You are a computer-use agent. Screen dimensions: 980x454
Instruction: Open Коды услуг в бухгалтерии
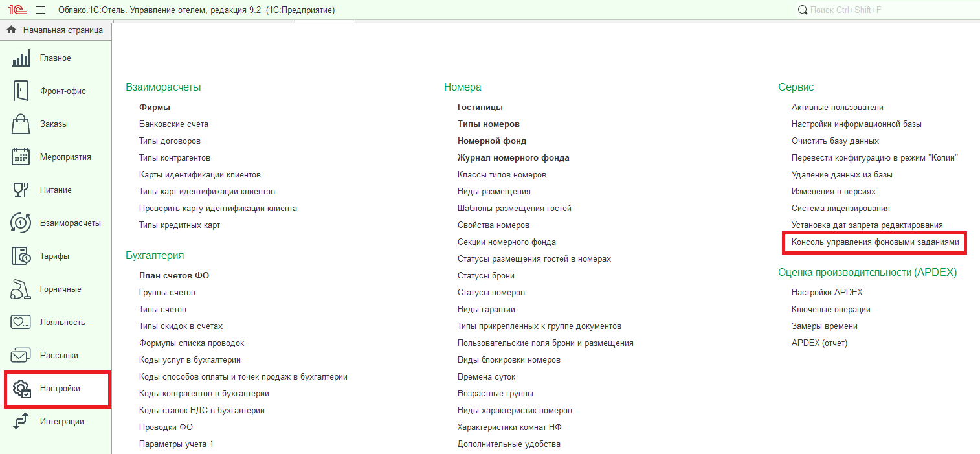[190, 359]
